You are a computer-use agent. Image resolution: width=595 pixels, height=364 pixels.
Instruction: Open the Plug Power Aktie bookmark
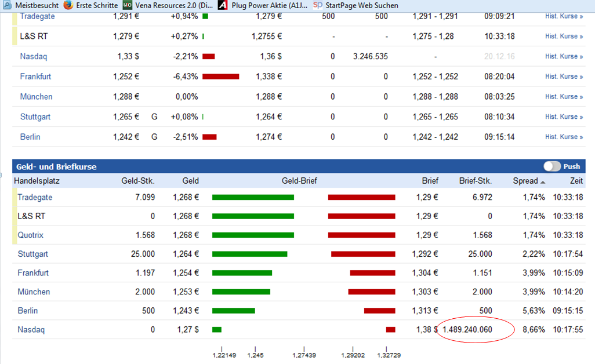[263, 5]
